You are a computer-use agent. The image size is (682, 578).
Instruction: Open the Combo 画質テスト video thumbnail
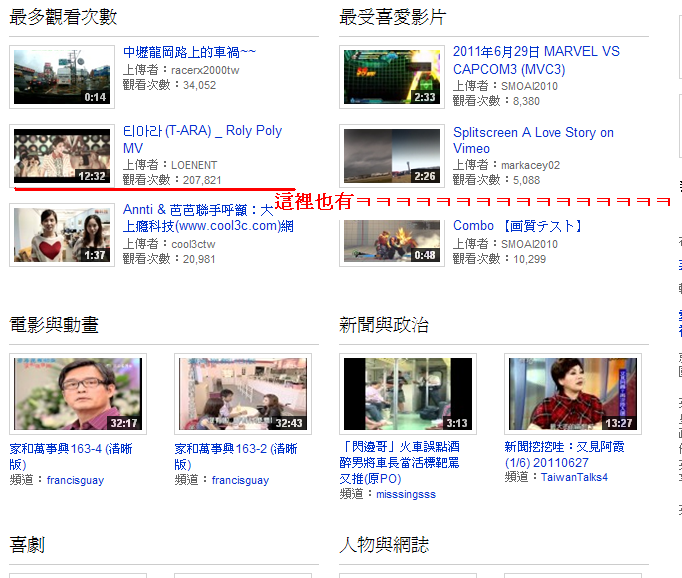coord(392,243)
